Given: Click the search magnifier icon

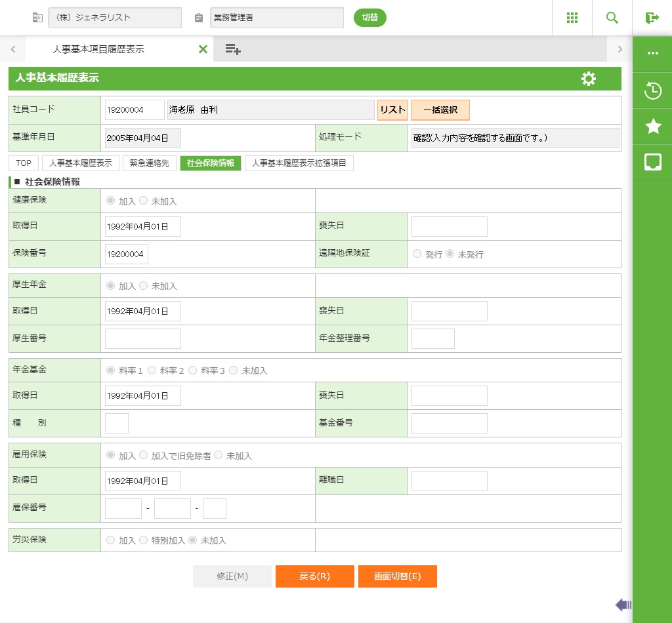Looking at the screenshot, I should (x=612, y=18).
